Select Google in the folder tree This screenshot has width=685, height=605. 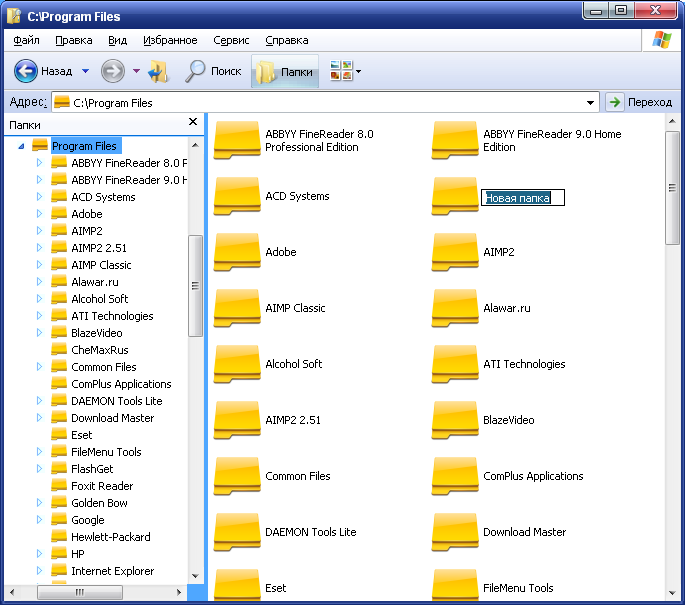pyautogui.click(x=87, y=520)
